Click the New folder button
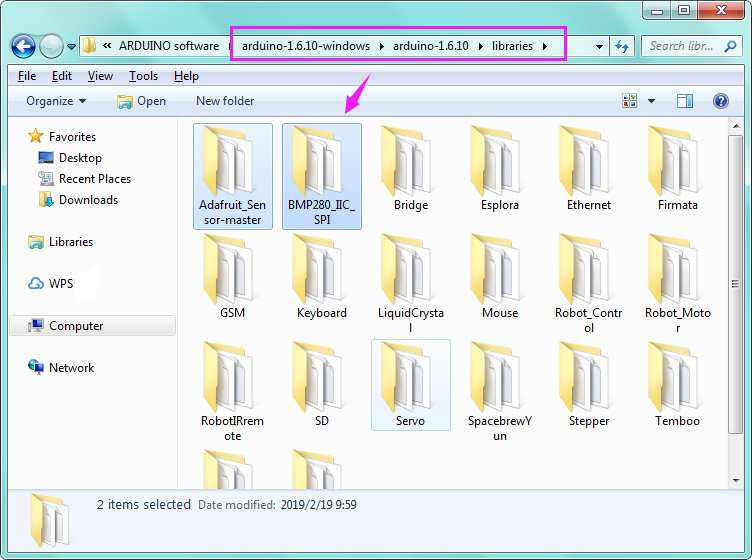The height and width of the screenshot is (560, 752). 225,101
